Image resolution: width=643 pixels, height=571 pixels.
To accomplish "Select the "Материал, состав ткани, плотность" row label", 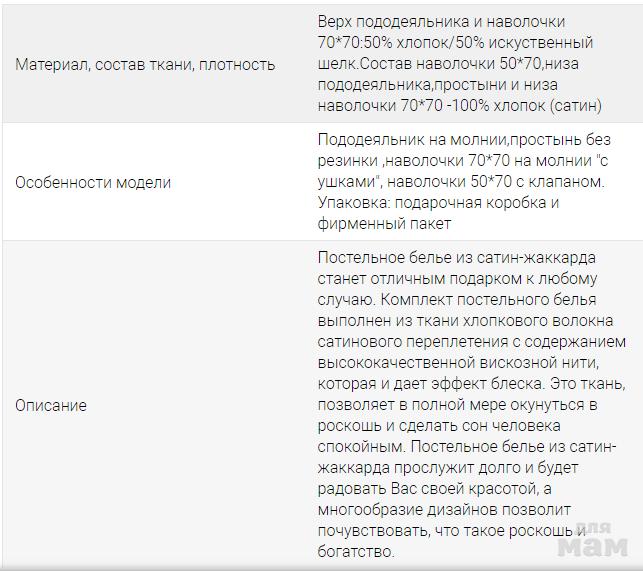I will 145,64.
